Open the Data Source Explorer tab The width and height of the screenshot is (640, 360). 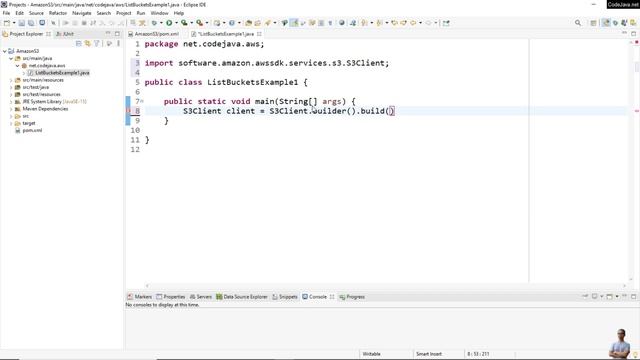(x=242, y=297)
